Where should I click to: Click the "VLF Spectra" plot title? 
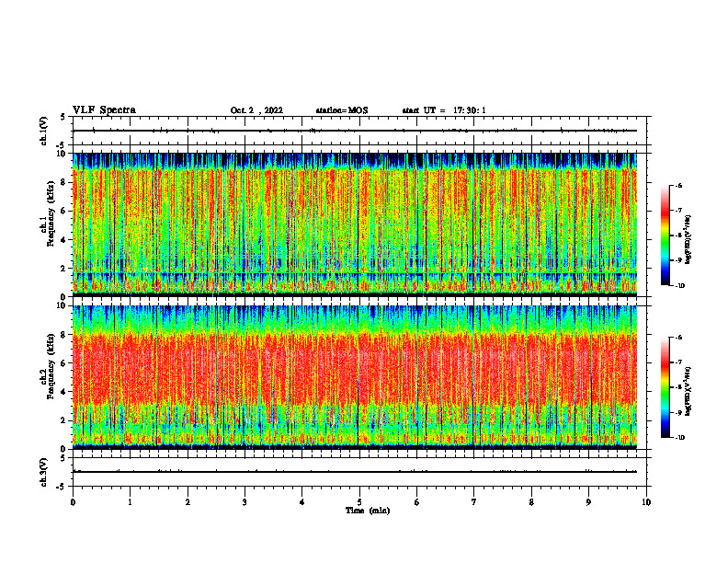click(x=104, y=110)
